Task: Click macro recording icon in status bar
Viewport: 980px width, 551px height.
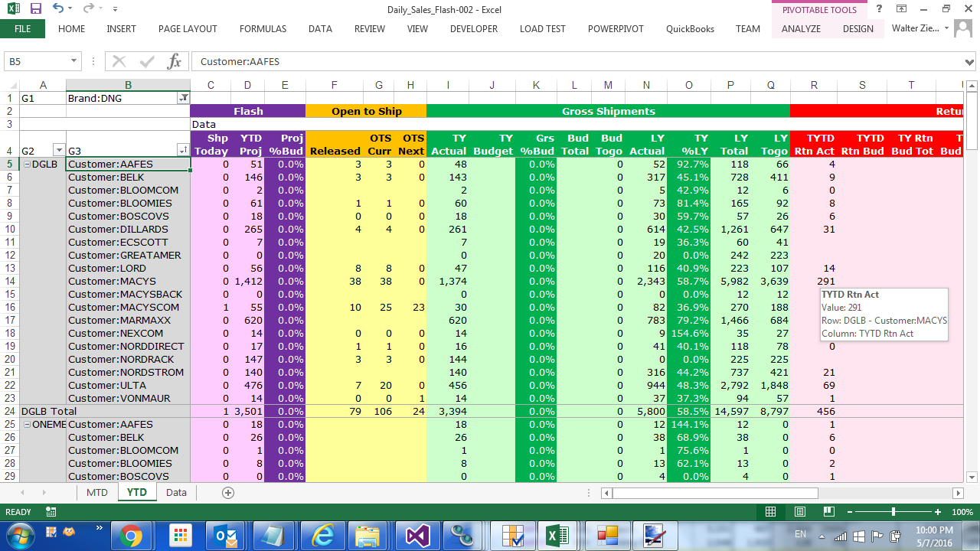Action: [51, 512]
